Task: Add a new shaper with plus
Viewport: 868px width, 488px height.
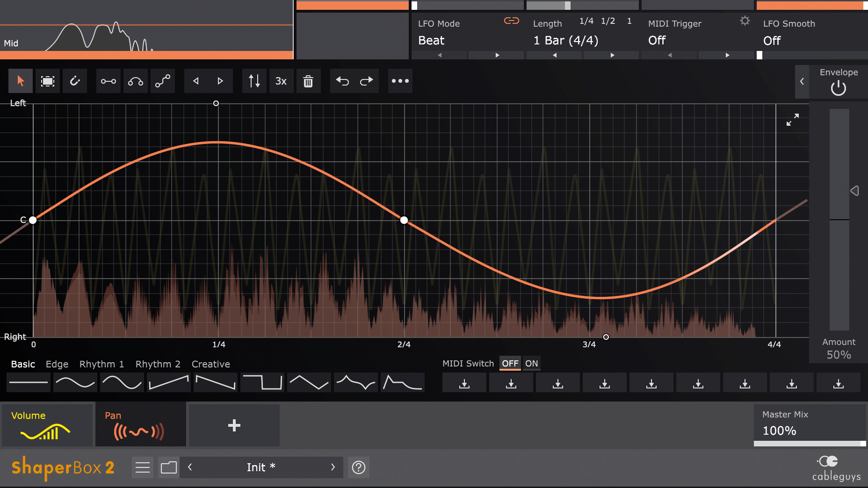Action: tap(234, 425)
